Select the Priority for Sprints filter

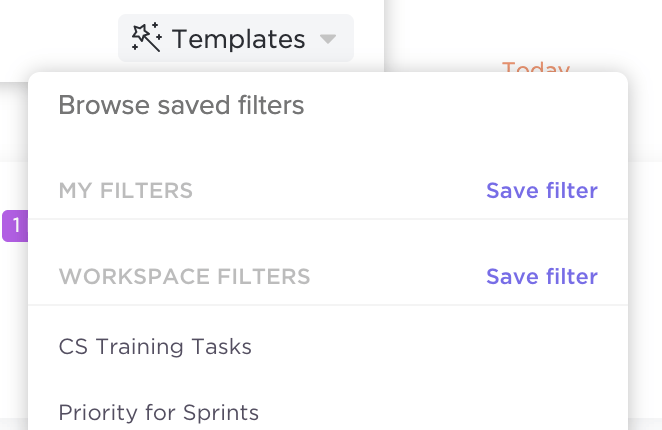pyautogui.click(x=159, y=412)
